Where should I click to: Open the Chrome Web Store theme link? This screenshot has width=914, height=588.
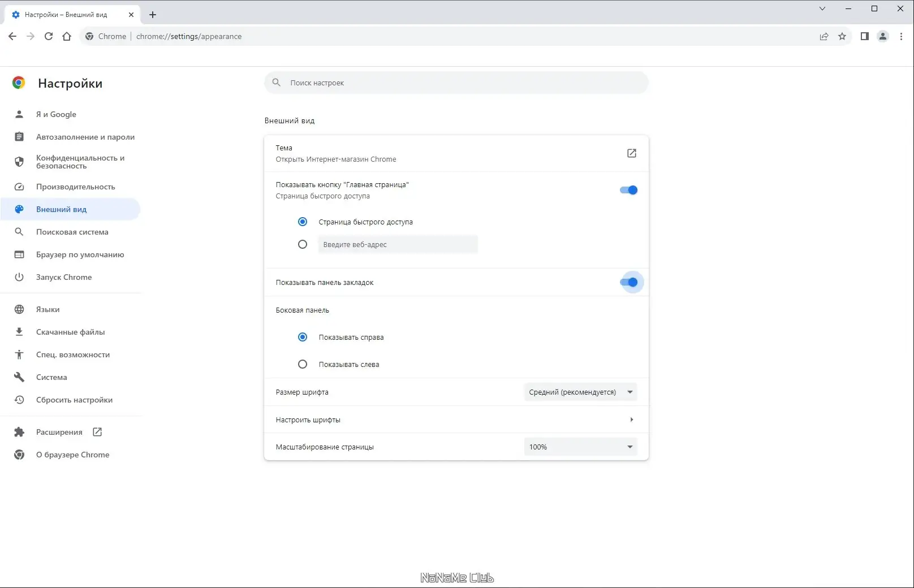(631, 153)
